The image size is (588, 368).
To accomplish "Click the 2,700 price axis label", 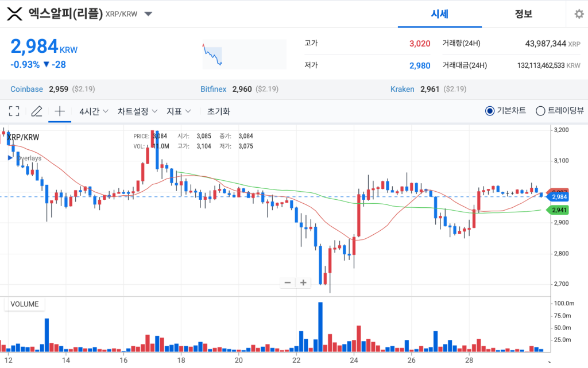I will click(x=562, y=284).
